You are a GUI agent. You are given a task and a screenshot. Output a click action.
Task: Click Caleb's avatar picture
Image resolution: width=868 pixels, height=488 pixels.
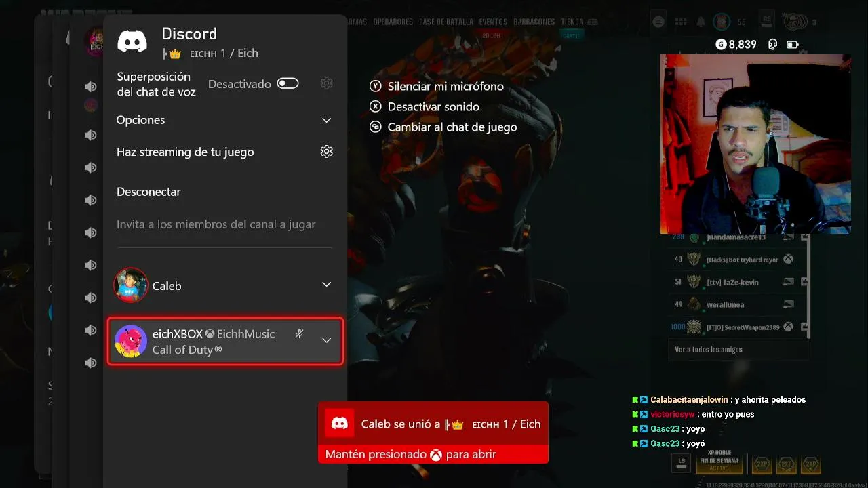point(131,285)
